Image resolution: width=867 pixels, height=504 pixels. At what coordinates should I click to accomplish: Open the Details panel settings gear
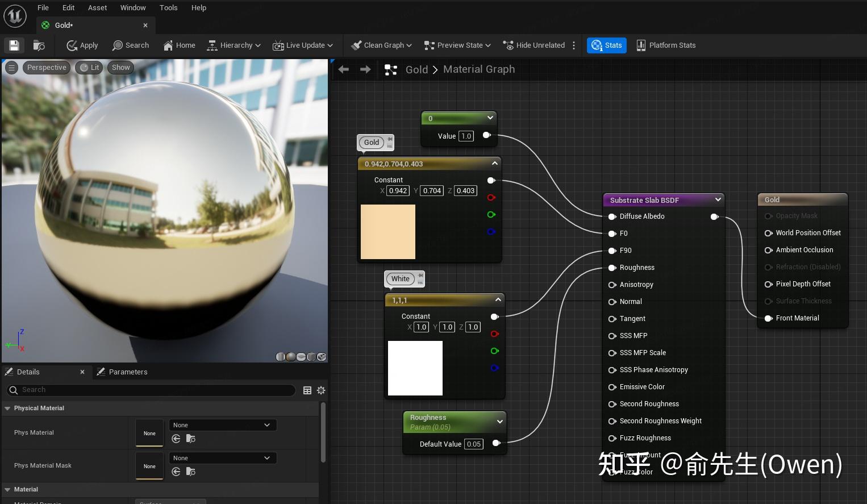(321, 390)
